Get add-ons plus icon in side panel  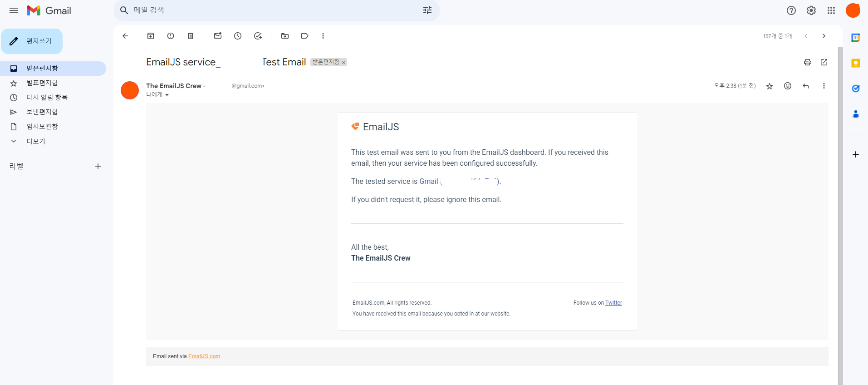856,154
